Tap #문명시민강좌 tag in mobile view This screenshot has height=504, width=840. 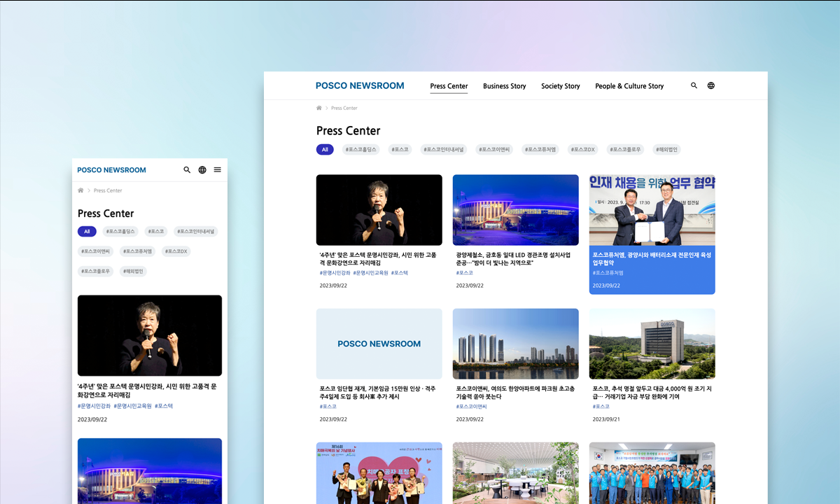94,406
